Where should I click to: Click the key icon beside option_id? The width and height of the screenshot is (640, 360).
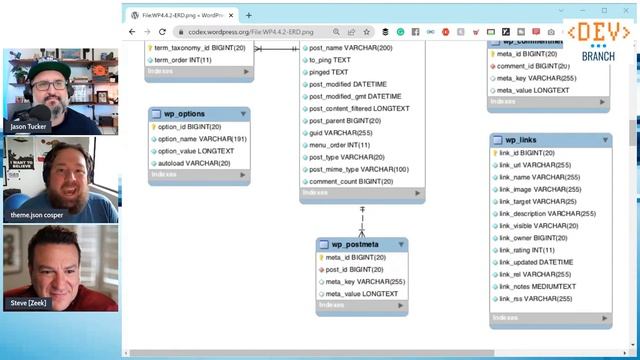[154, 127]
